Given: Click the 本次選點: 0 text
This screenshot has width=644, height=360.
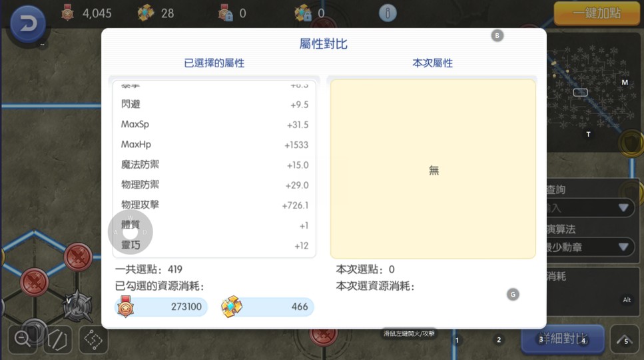Looking at the screenshot, I should [x=365, y=269].
